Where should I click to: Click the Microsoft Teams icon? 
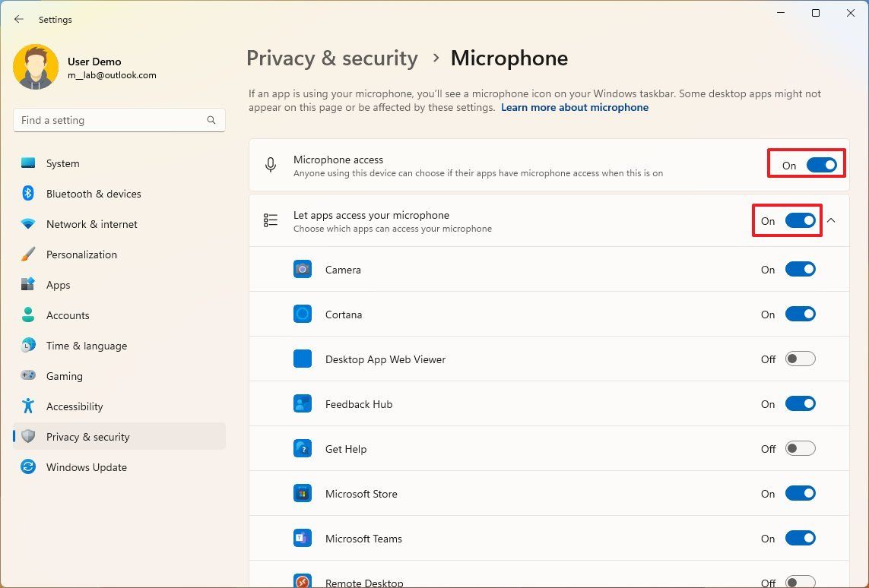pos(303,538)
